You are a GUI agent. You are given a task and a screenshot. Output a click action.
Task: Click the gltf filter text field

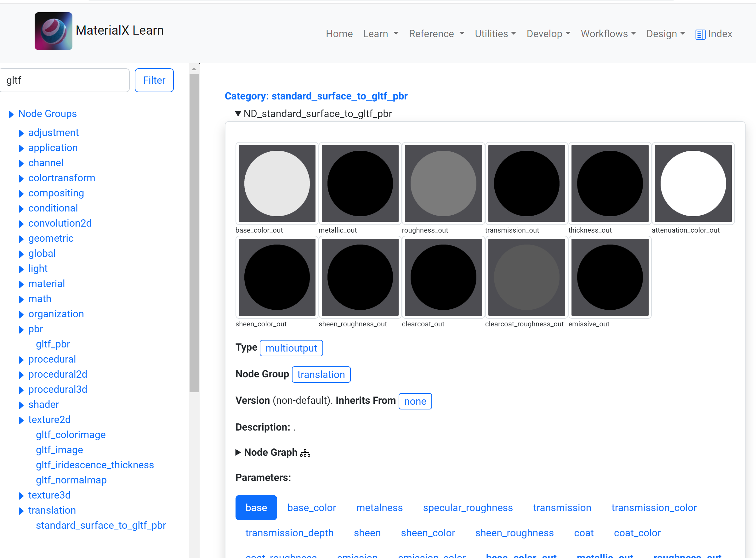64,80
